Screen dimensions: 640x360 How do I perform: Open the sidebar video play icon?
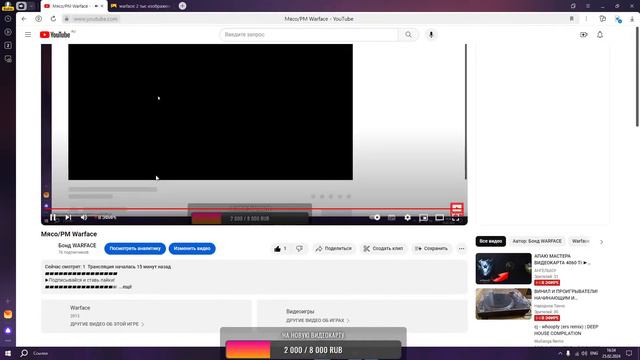pyautogui.click(x=8, y=32)
